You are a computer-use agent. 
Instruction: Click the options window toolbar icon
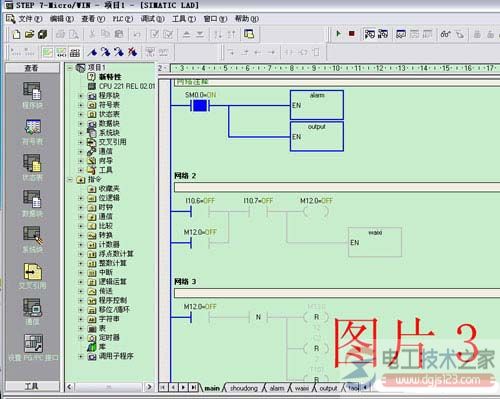coord(249,34)
